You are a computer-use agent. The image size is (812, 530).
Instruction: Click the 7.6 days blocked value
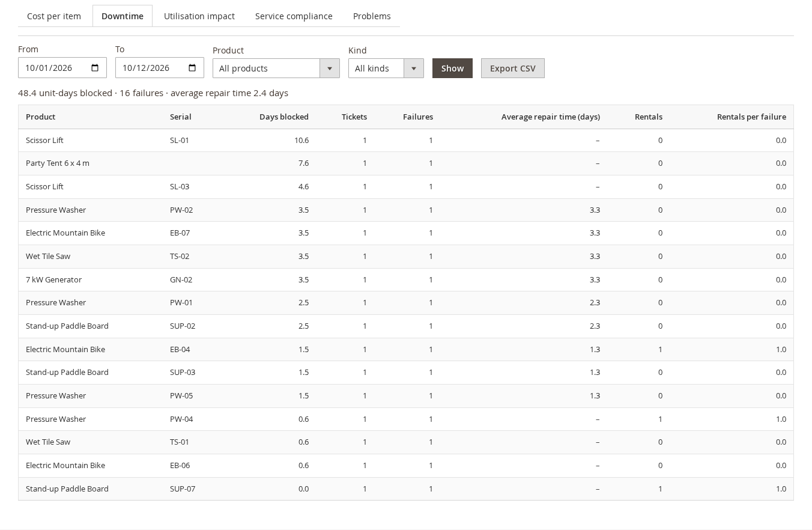point(303,163)
